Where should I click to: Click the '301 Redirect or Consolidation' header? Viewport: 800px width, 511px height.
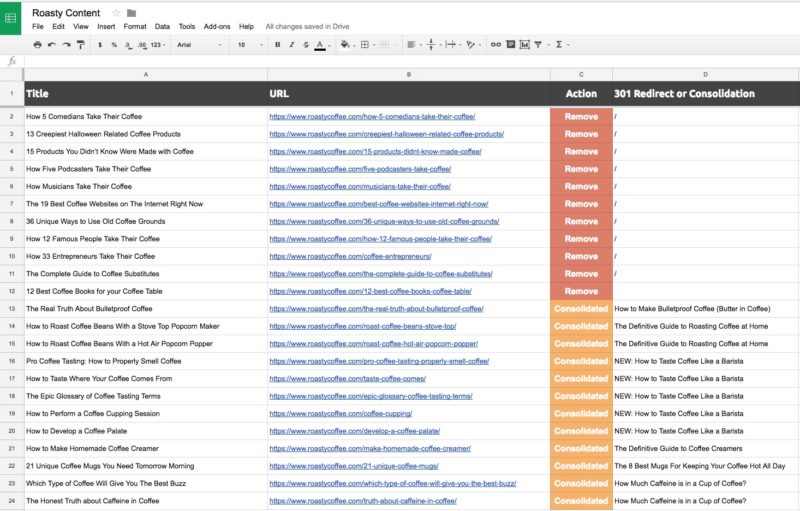click(x=706, y=93)
